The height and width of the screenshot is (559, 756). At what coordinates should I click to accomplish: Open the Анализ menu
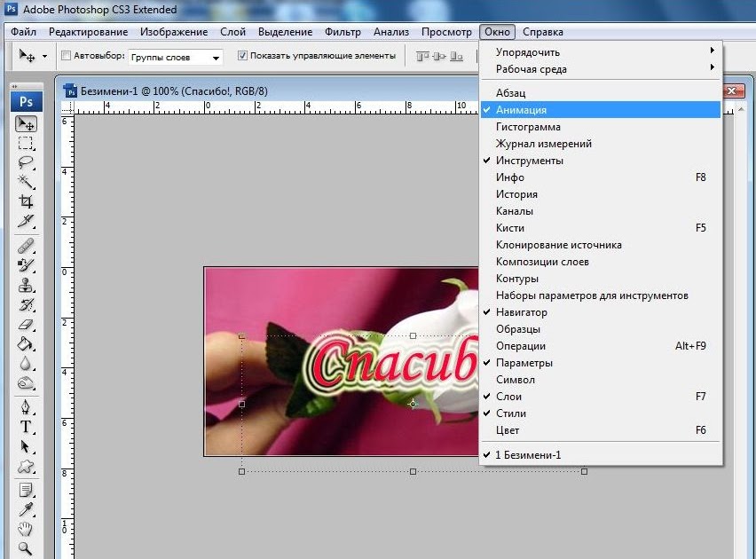pos(391,32)
